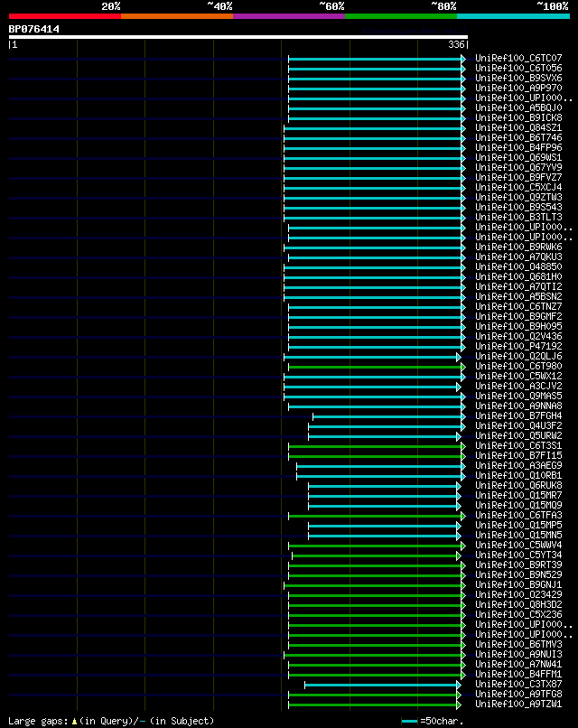578x728 pixels.
Task: Open hit UniRef100_B9SVX6
Action: pos(518,78)
